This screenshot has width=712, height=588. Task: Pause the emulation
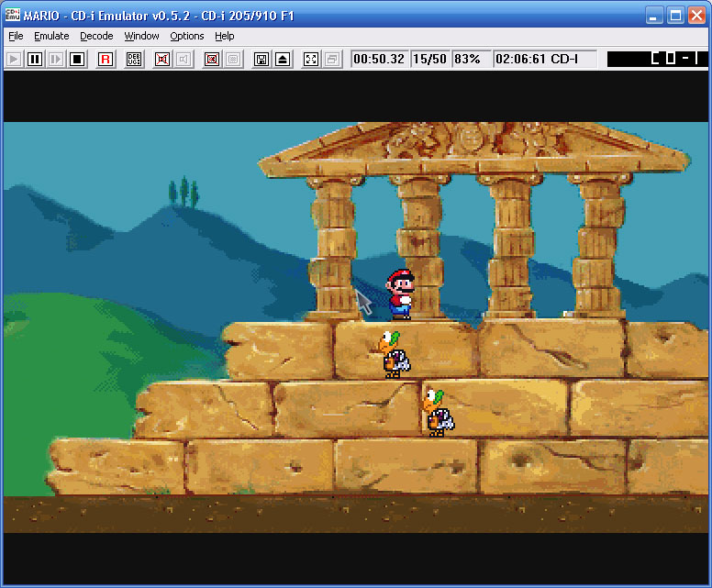(x=35, y=59)
